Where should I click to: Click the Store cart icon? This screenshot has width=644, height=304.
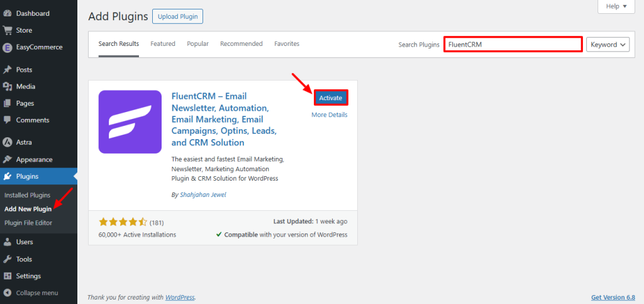point(7,30)
